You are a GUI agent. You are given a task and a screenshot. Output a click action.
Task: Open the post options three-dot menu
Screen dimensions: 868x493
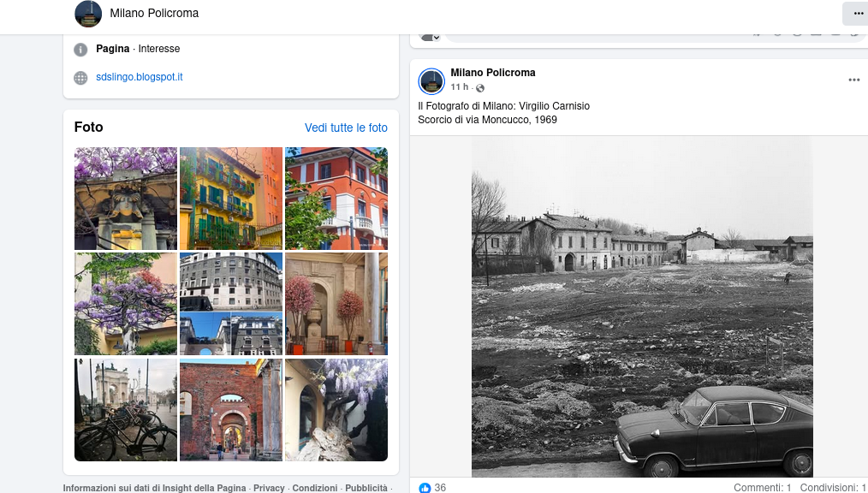coord(853,80)
